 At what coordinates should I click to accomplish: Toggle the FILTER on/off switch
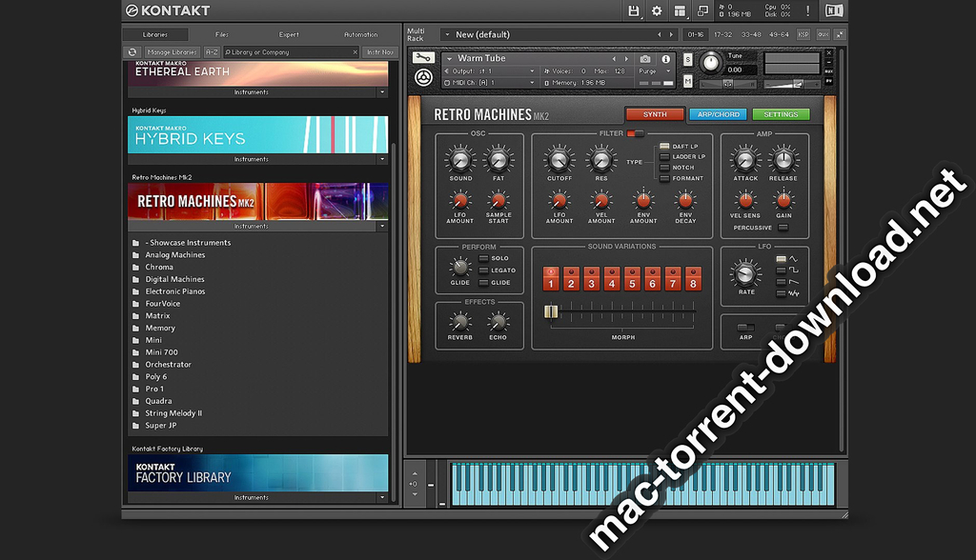635,133
